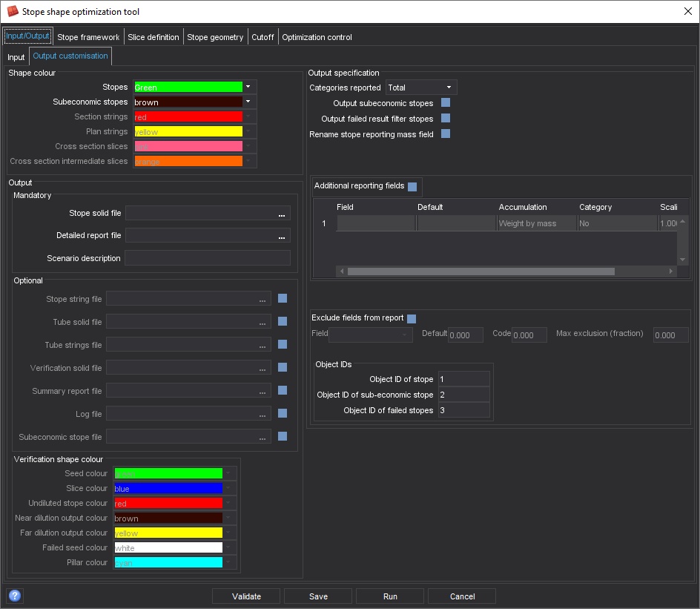Click the horizontal scrollbar of reporting fields table

[x=481, y=271]
